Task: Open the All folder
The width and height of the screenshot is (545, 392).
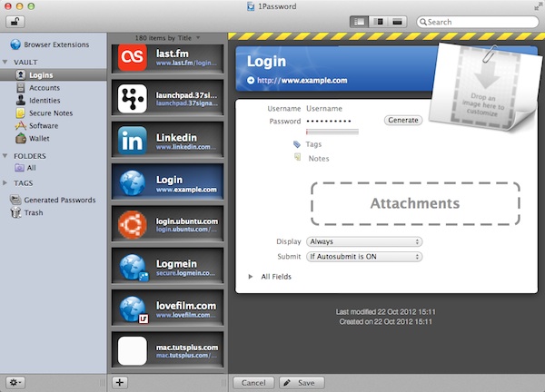Action: pyautogui.click(x=25, y=168)
